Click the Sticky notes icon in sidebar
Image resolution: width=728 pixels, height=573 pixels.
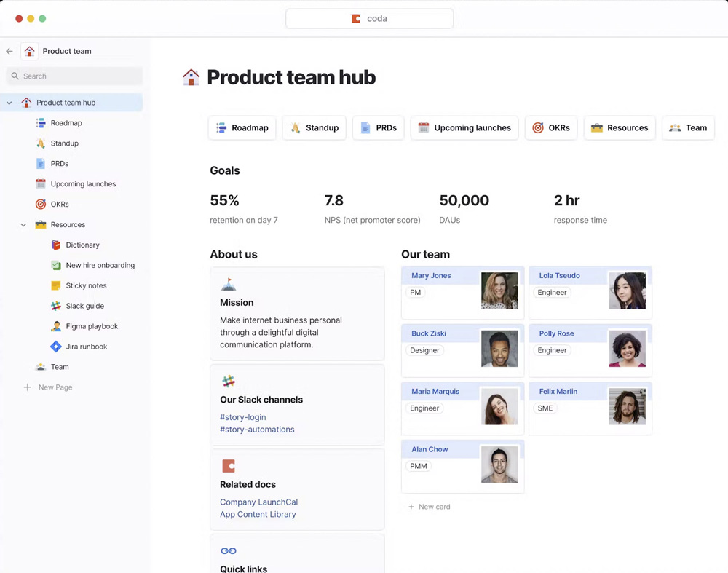56,286
